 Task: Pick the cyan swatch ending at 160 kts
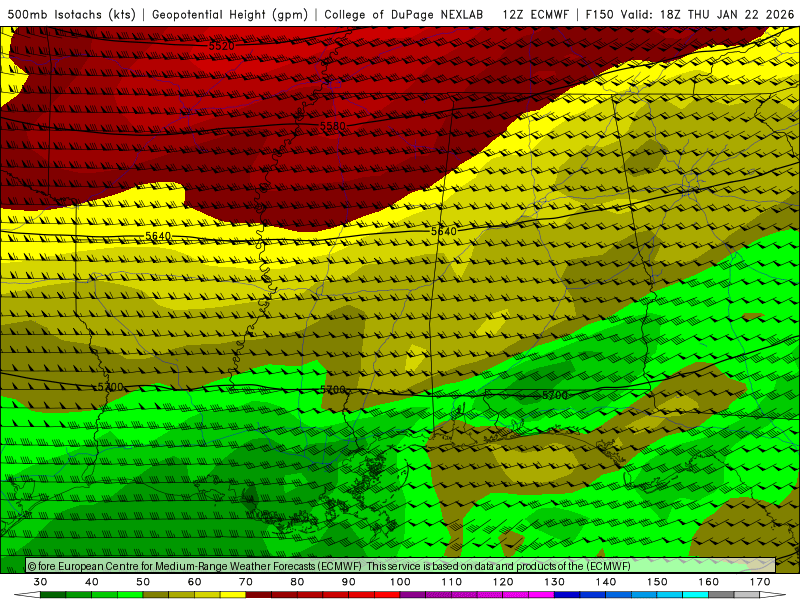click(x=695, y=595)
